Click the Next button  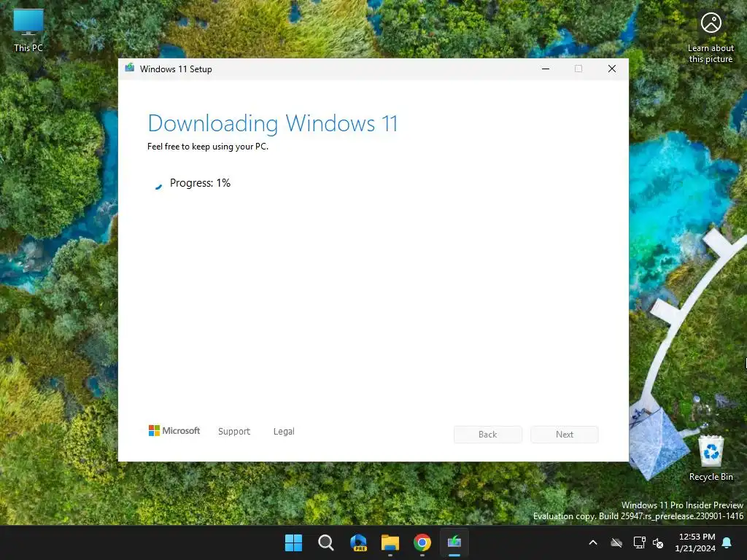click(x=565, y=435)
